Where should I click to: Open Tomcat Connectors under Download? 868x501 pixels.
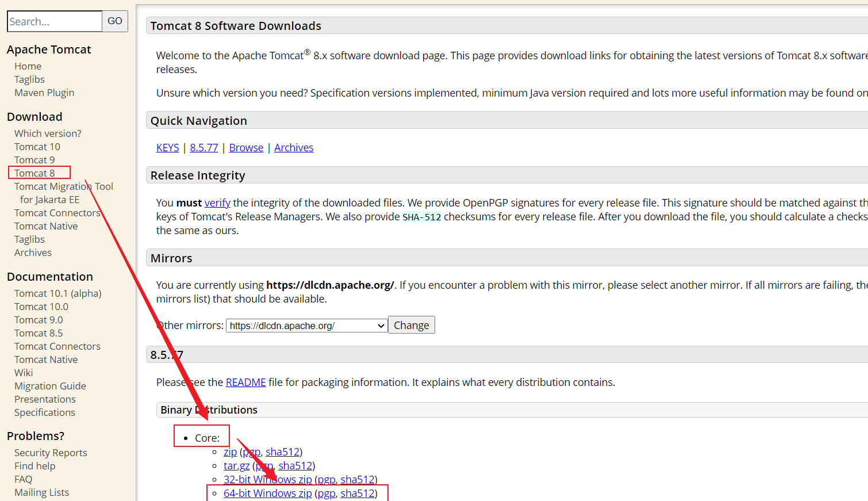pyautogui.click(x=57, y=213)
